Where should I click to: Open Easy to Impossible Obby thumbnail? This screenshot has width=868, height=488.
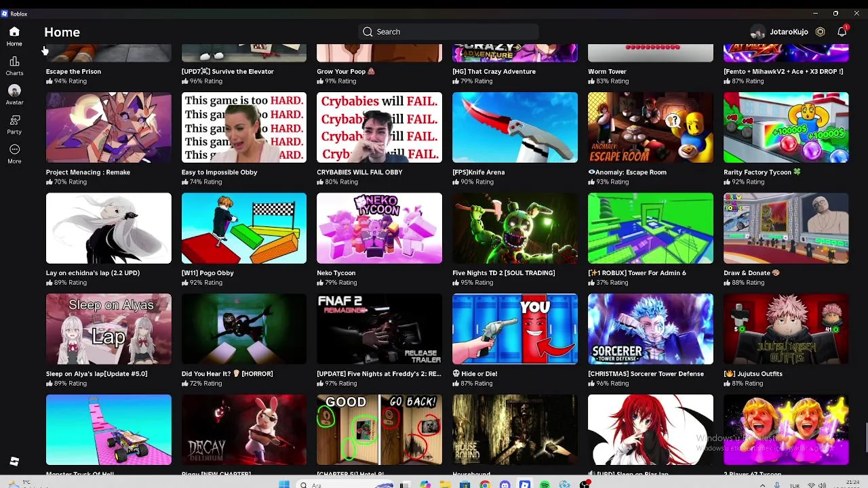click(x=244, y=127)
